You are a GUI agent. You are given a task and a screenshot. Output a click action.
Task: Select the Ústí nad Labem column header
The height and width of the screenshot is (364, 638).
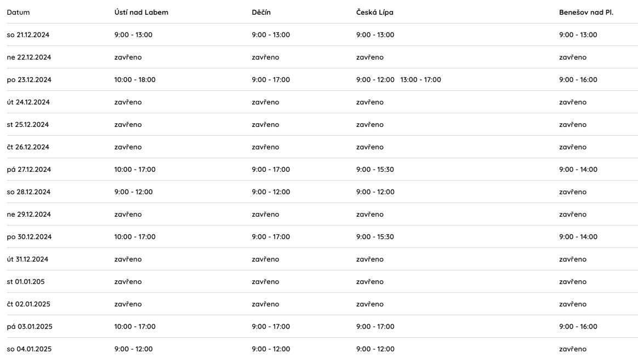point(141,12)
